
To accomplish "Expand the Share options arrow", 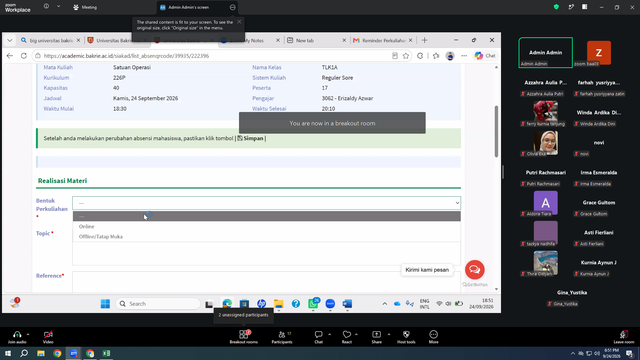I will [389, 334].
